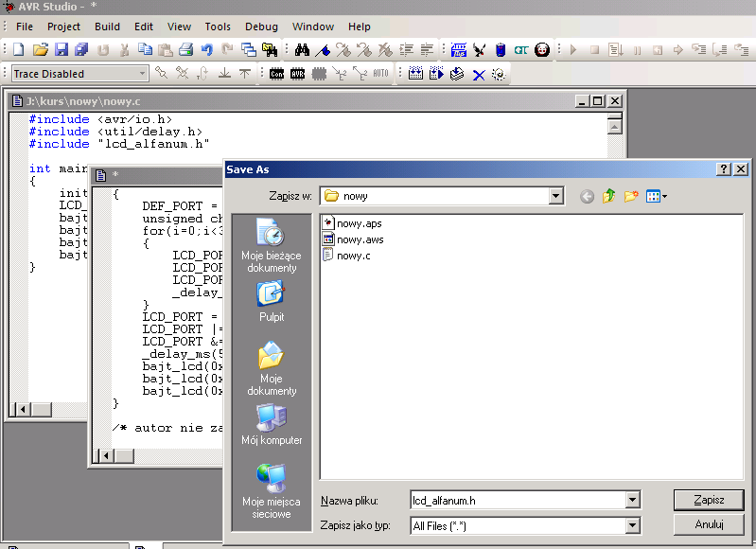The height and width of the screenshot is (549, 756).
Task: Click the Save (floppy disk) toolbar icon
Action: (x=61, y=49)
